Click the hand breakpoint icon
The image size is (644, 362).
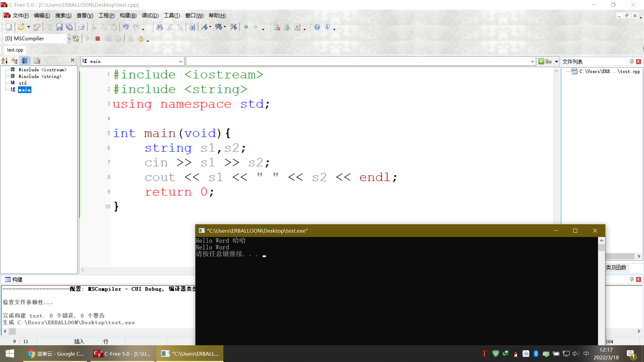[140, 39]
